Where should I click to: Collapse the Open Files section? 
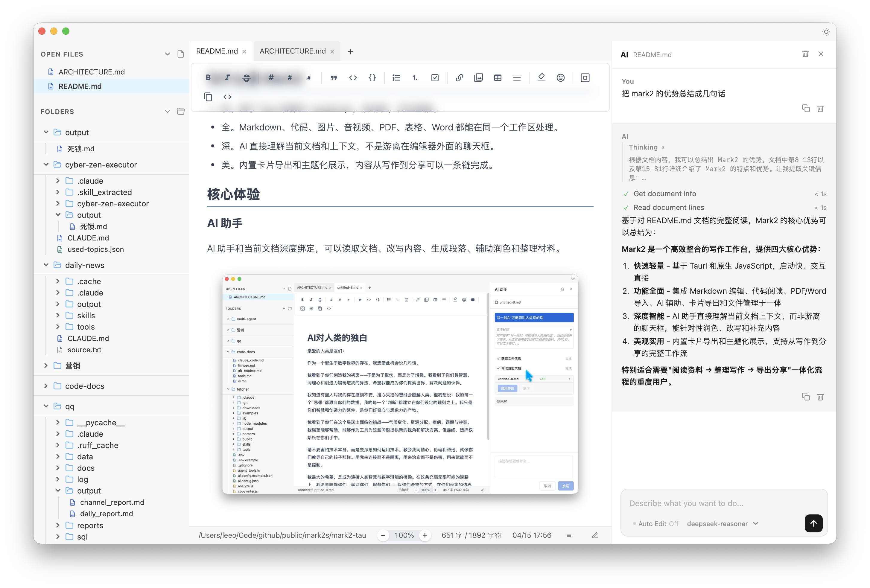167,54
